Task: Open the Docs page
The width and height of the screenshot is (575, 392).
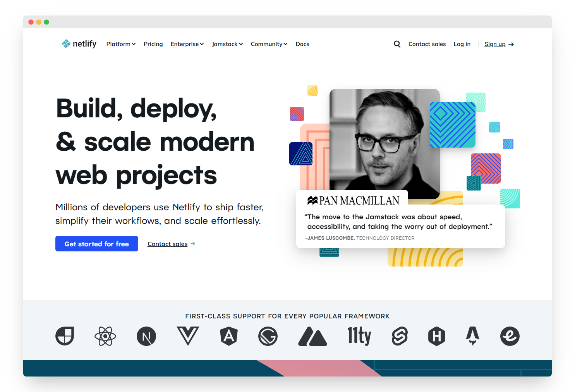Action: (x=302, y=44)
